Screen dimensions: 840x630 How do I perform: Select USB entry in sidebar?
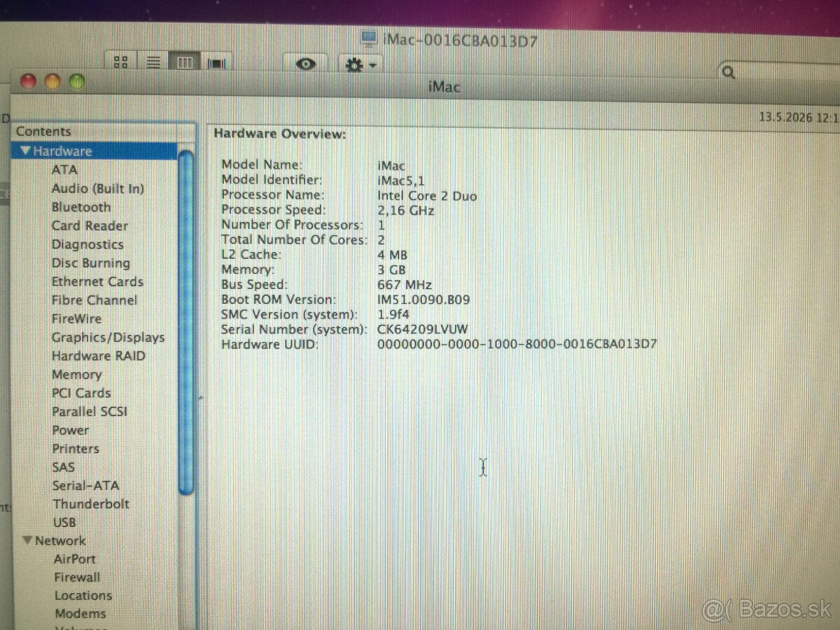click(64, 522)
